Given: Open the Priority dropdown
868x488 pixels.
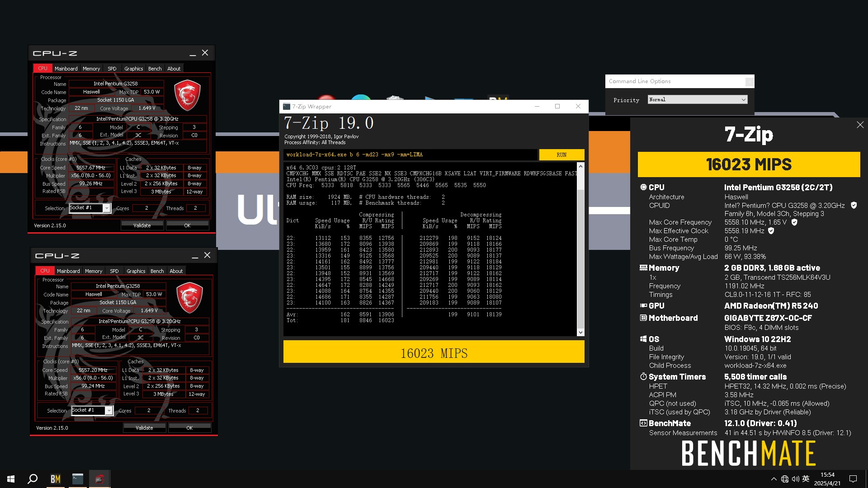Looking at the screenshot, I should (698, 99).
